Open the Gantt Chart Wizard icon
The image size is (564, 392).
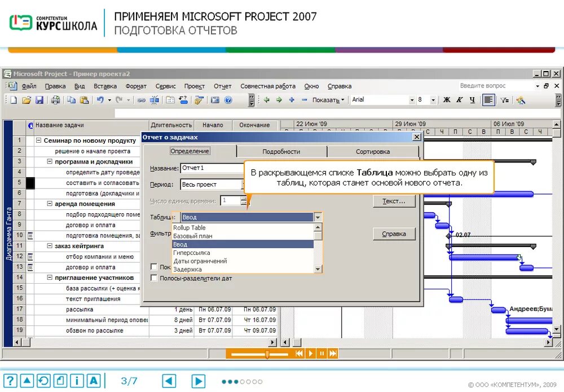[x=521, y=100]
